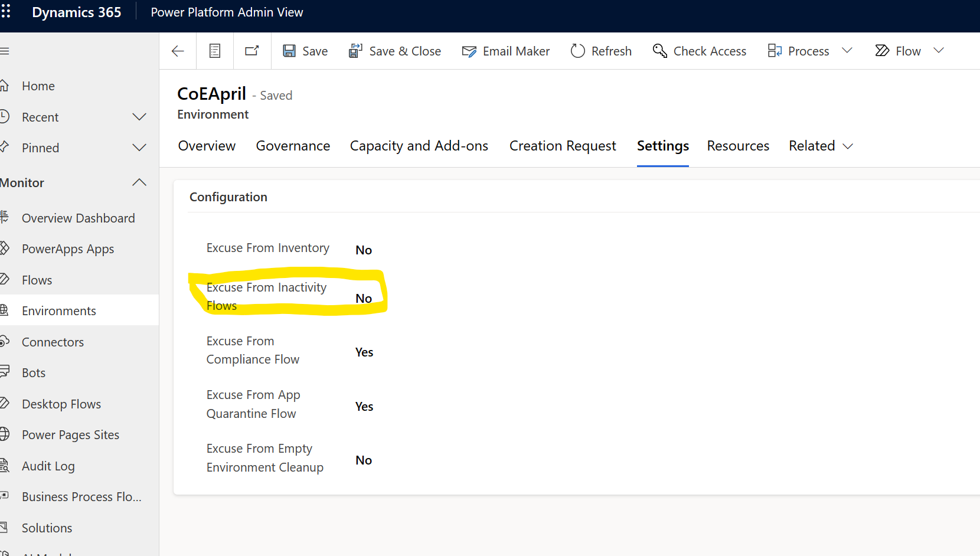Expand the Flow dropdown
The height and width of the screenshot is (556, 980).
939,51
